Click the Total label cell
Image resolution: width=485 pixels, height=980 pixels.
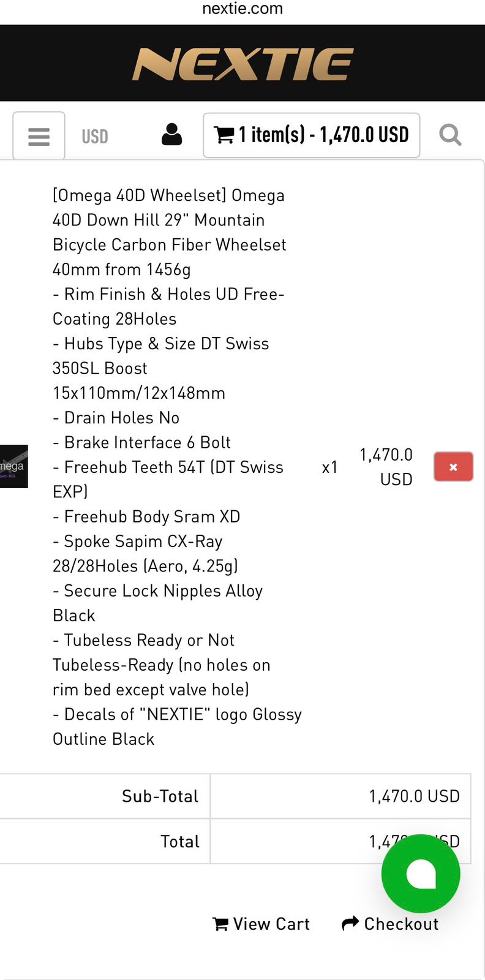pyautogui.click(x=105, y=842)
